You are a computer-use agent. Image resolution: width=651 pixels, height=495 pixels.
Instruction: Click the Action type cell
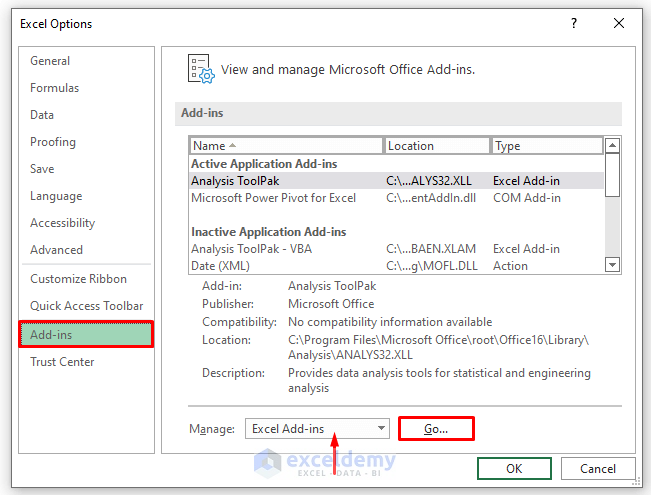pyautogui.click(x=510, y=266)
